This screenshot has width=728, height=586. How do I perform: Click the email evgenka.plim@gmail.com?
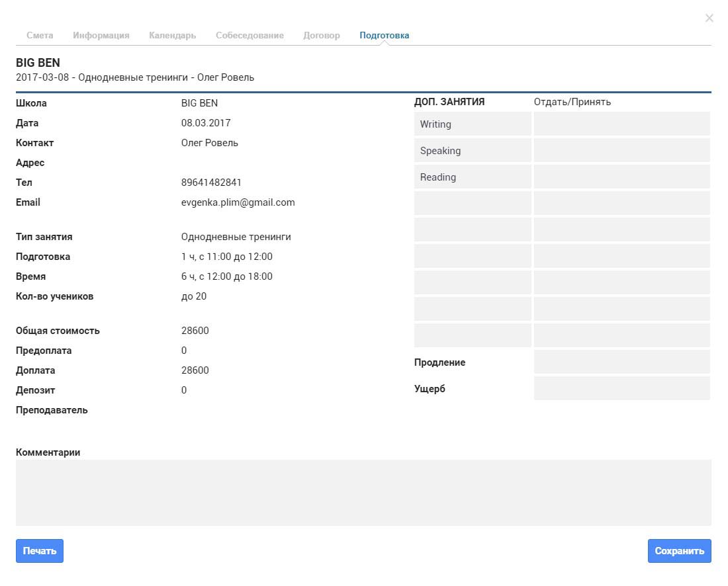[x=238, y=202]
